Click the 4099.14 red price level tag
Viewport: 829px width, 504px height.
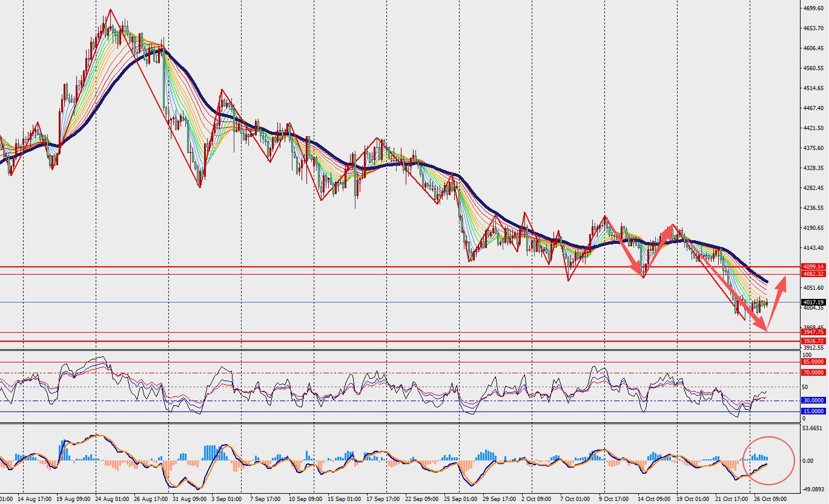(x=813, y=266)
